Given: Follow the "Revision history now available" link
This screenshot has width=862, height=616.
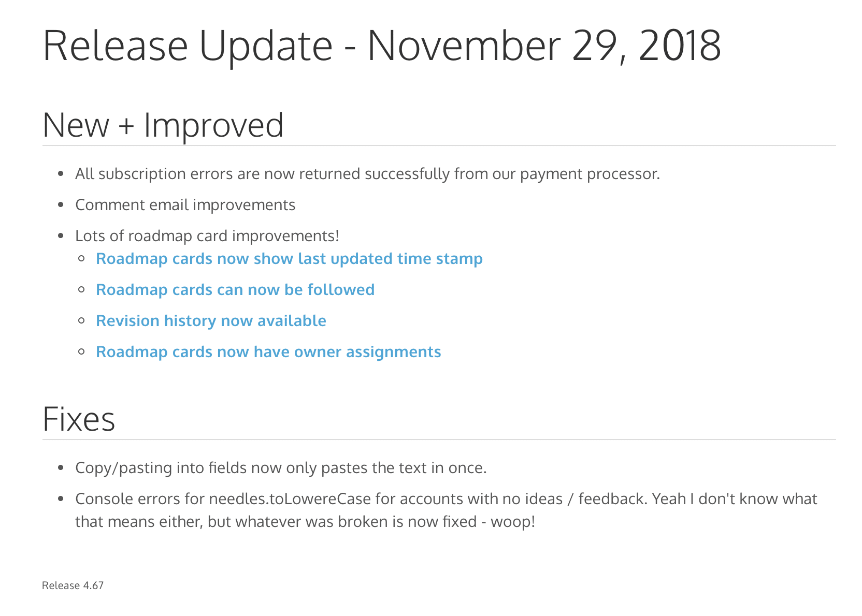Looking at the screenshot, I should (x=211, y=321).
